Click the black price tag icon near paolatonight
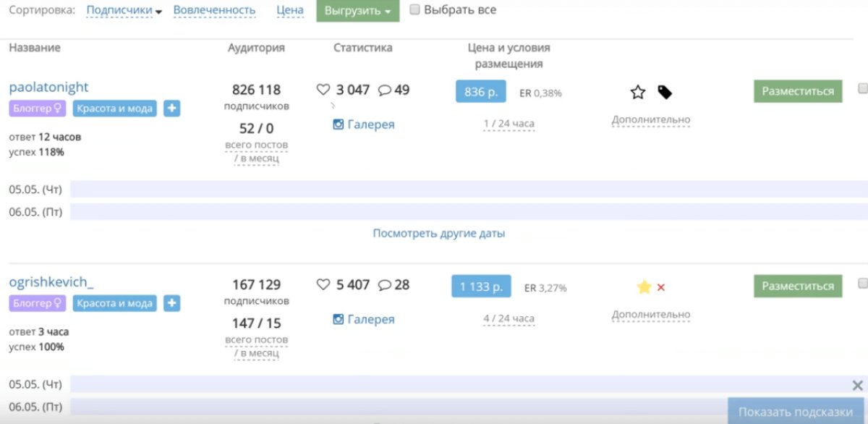The image size is (868, 424). pyautogui.click(x=664, y=92)
